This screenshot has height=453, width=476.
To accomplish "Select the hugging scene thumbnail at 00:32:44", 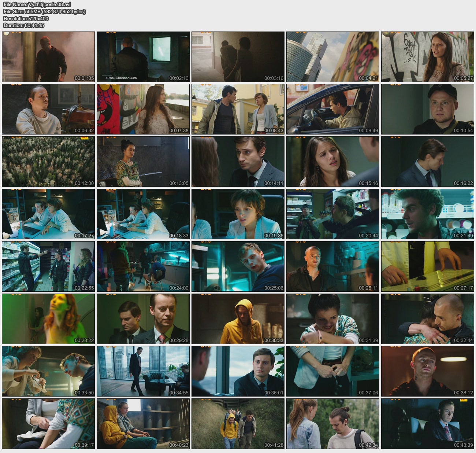I will pyautogui.click(x=427, y=319).
